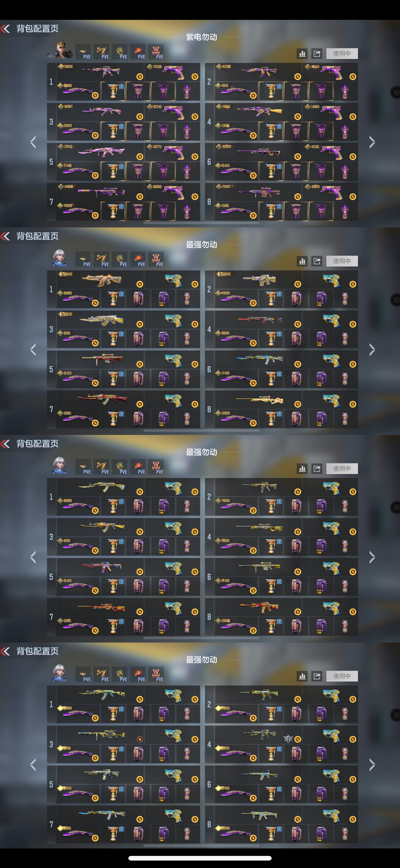
Task: Go to previous page arrow on 紫电勿动 page
Action: pyautogui.click(x=33, y=142)
